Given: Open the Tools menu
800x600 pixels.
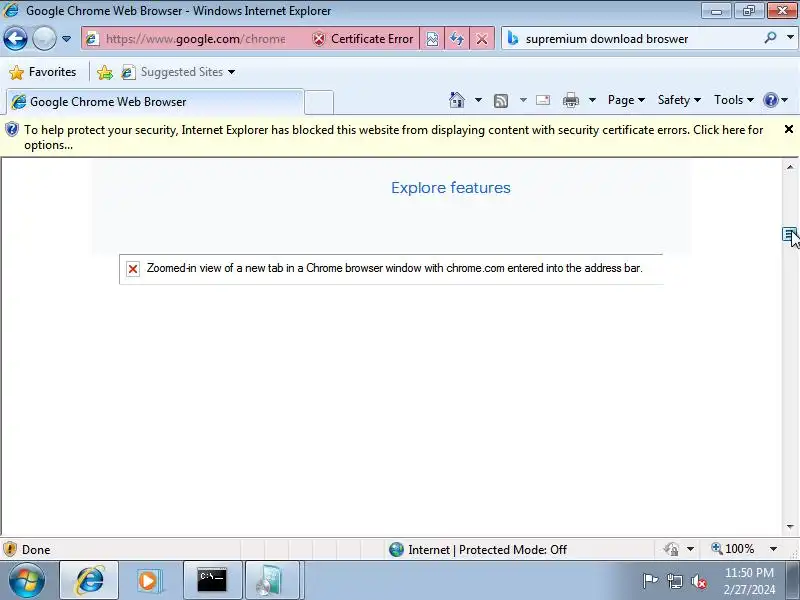Looking at the screenshot, I should pyautogui.click(x=734, y=100).
